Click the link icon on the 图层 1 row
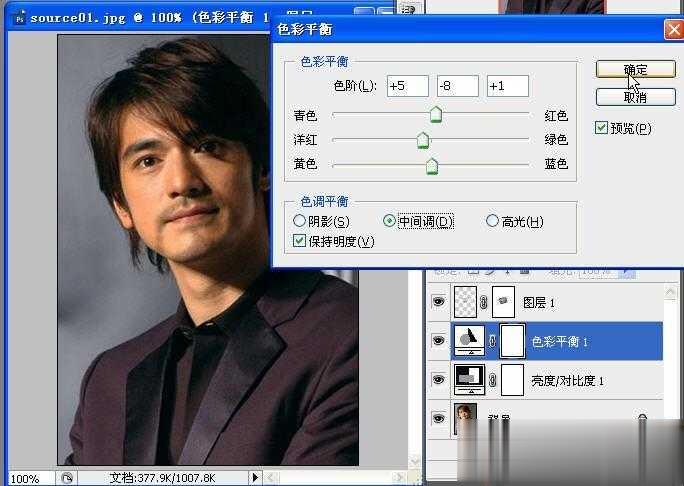This screenshot has width=684, height=486. [x=484, y=302]
